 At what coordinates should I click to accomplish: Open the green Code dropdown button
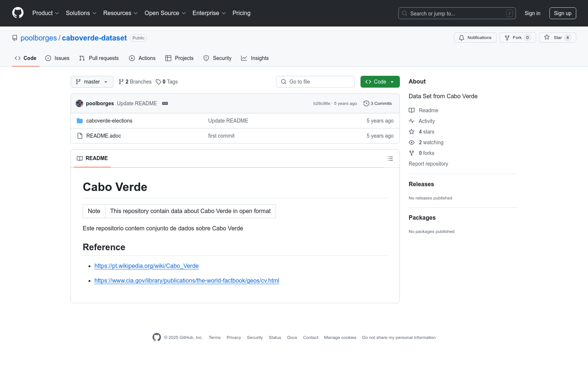[380, 82]
